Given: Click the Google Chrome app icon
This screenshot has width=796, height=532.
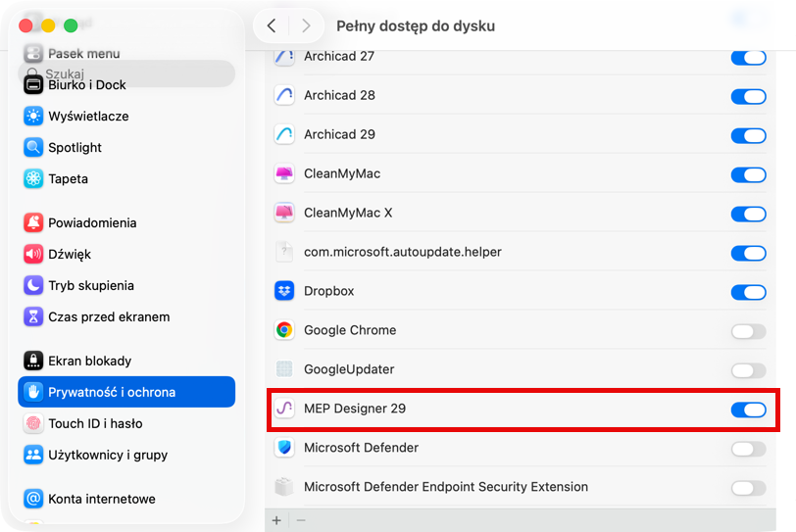Looking at the screenshot, I should 284,330.
